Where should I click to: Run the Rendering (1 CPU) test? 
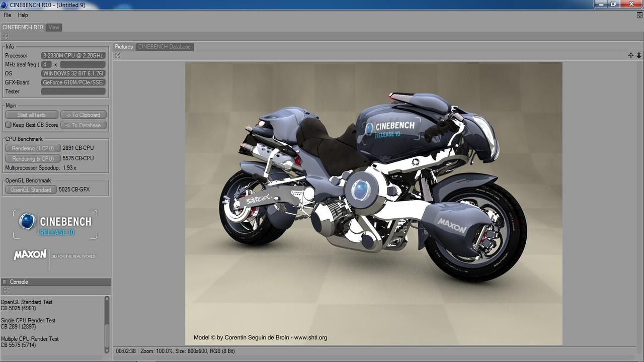33,148
